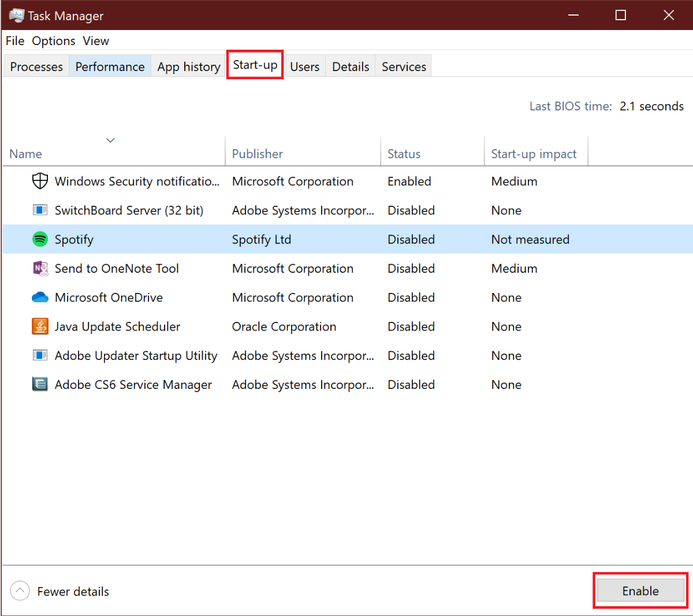Image resolution: width=693 pixels, height=616 pixels.
Task: Select the Java Update Scheduler entry
Action: tap(117, 326)
